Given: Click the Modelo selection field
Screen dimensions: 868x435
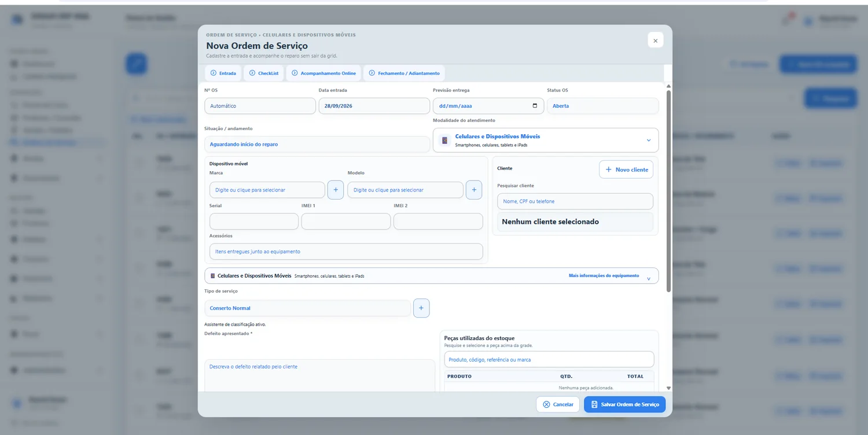Looking at the screenshot, I should pos(405,190).
